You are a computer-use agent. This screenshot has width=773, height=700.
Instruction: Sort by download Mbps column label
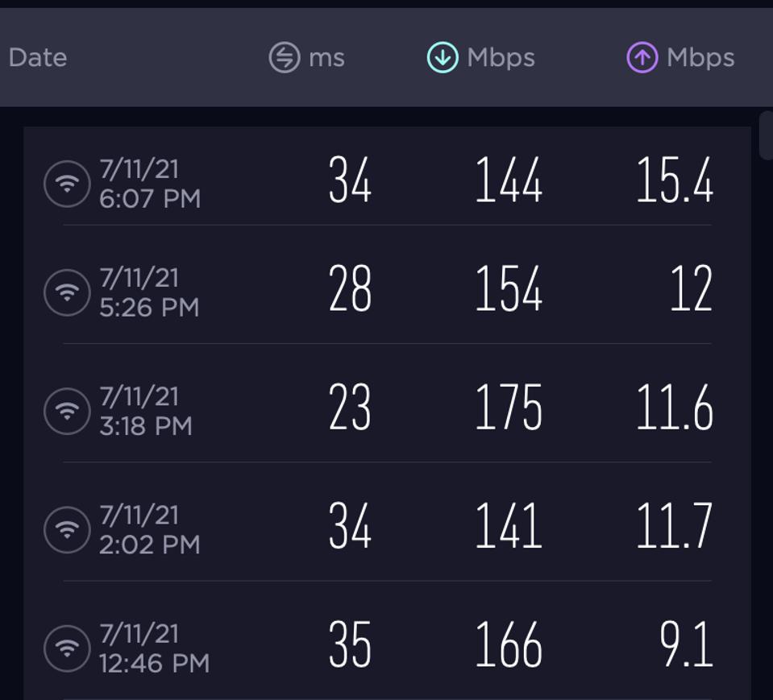[x=501, y=58]
